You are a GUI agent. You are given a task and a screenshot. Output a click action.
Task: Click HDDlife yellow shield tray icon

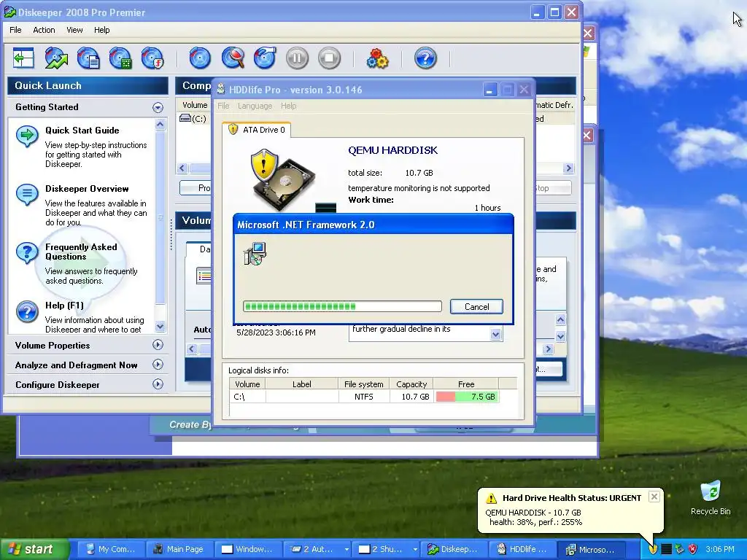(x=653, y=549)
